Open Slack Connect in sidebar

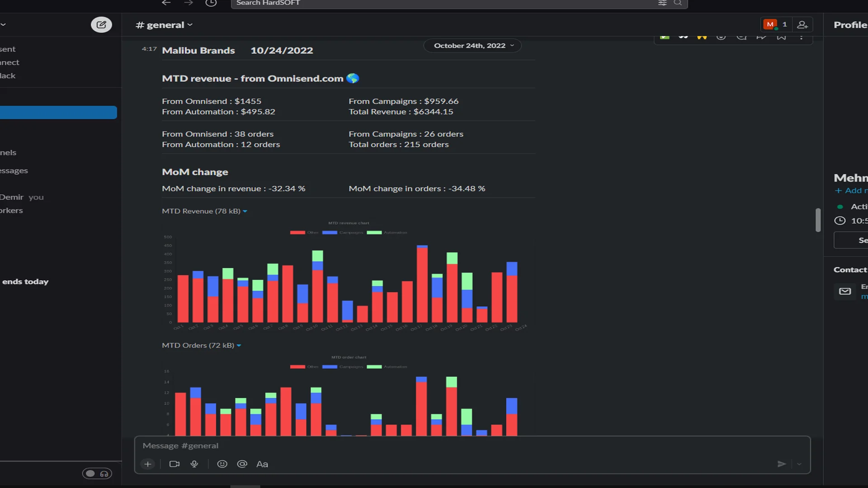(9, 62)
